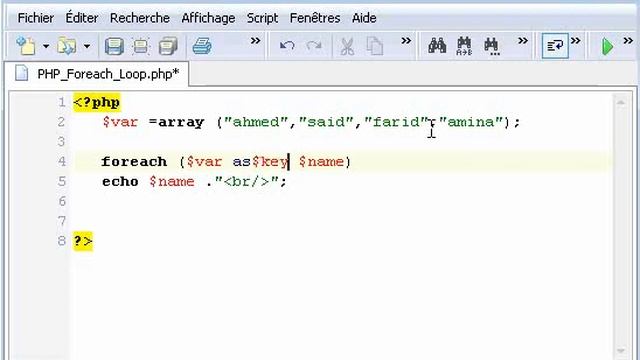This screenshot has width=640, height=360.
Task: Run the script with green play icon
Action: [x=607, y=47]
